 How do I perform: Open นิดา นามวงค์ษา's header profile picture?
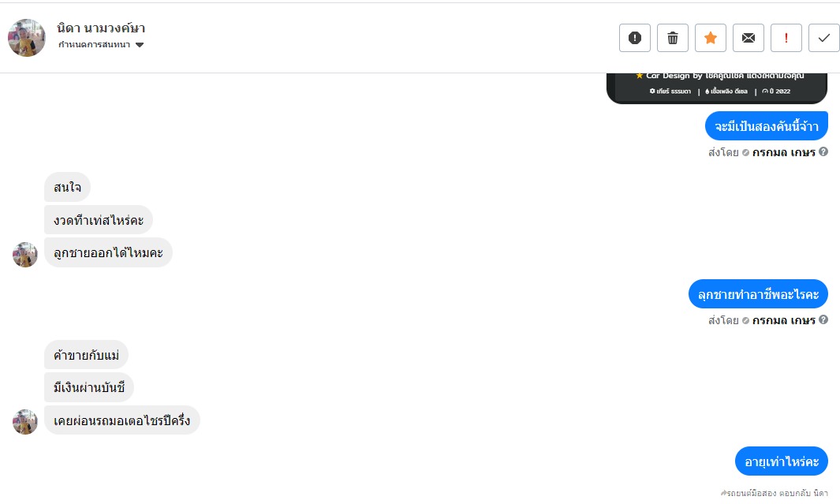click(27, 38)
